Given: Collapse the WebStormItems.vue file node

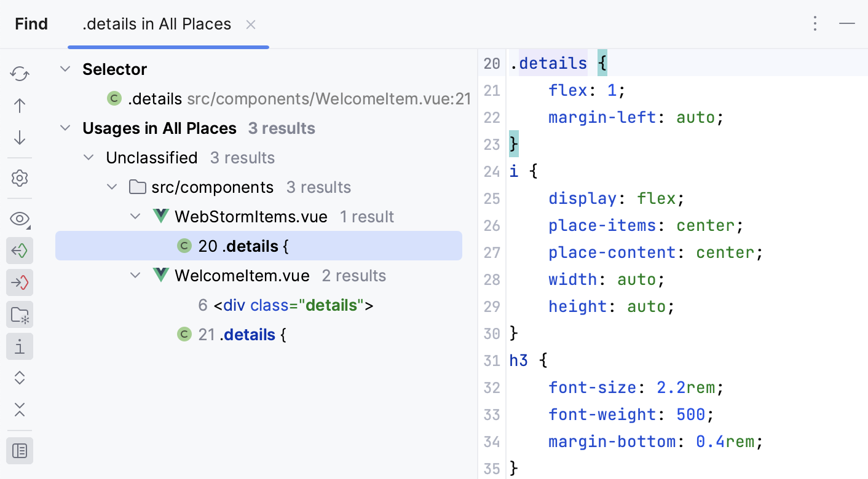Looking at the screenshot, I should [x=135, y=217].
